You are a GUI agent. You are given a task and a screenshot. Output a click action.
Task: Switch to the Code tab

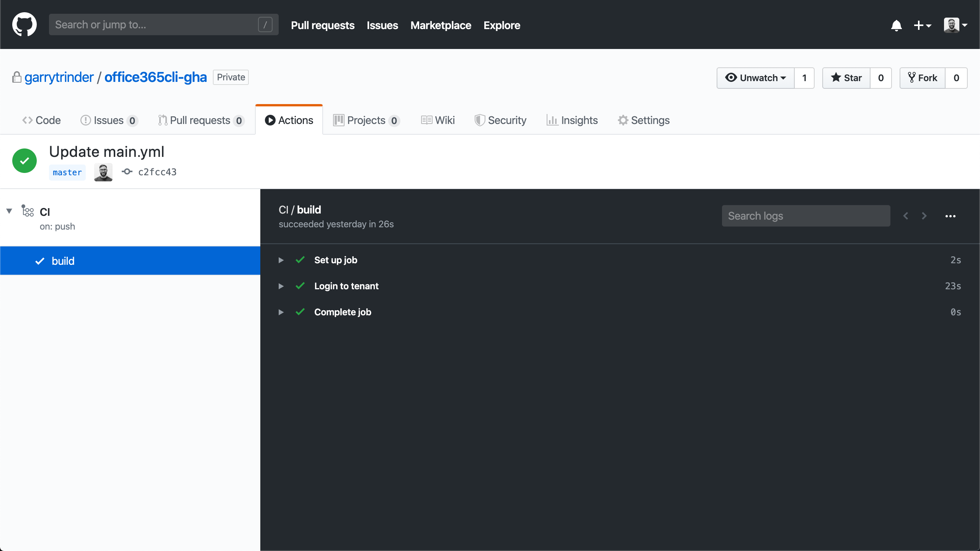(x=41, y=120)
